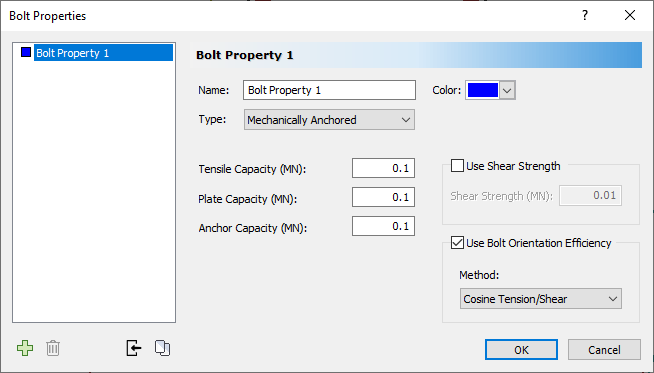Click the blue square beside Bolt Property 1 in list
654x373 pixels.
point(26,53)
